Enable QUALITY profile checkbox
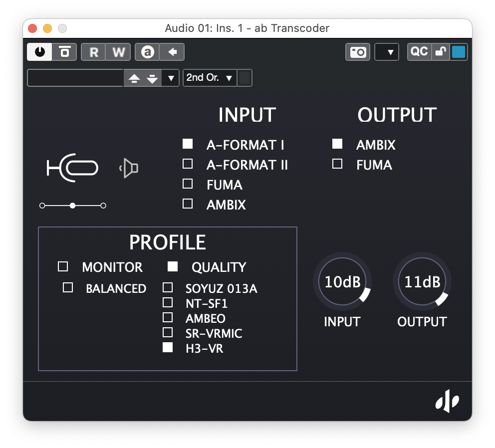This screenshot has height=448, width=495. (172, 266)
